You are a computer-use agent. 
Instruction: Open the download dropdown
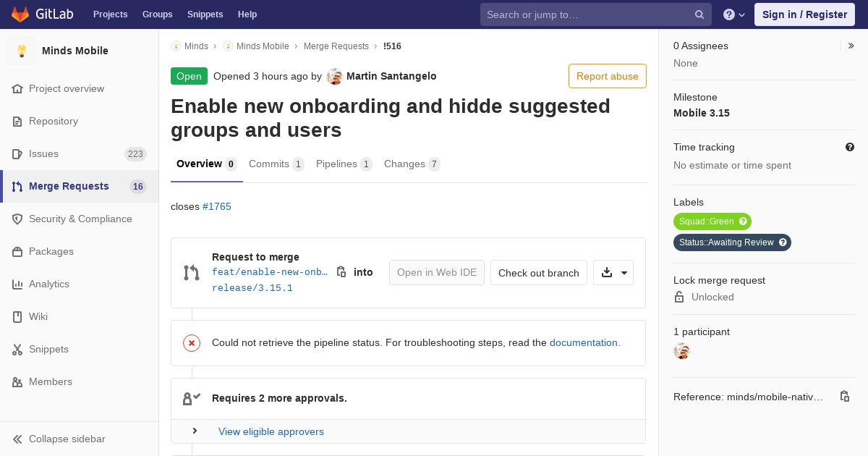(613, 273)
